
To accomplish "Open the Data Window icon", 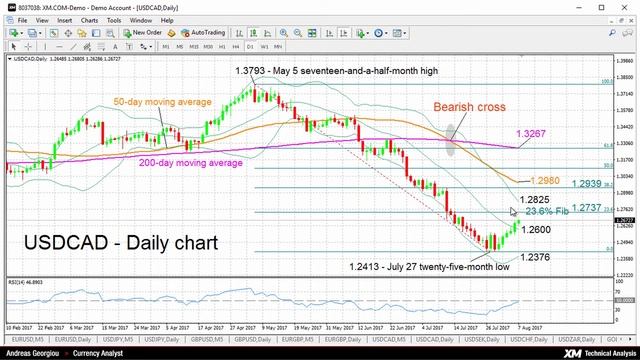I will point(68,33).
